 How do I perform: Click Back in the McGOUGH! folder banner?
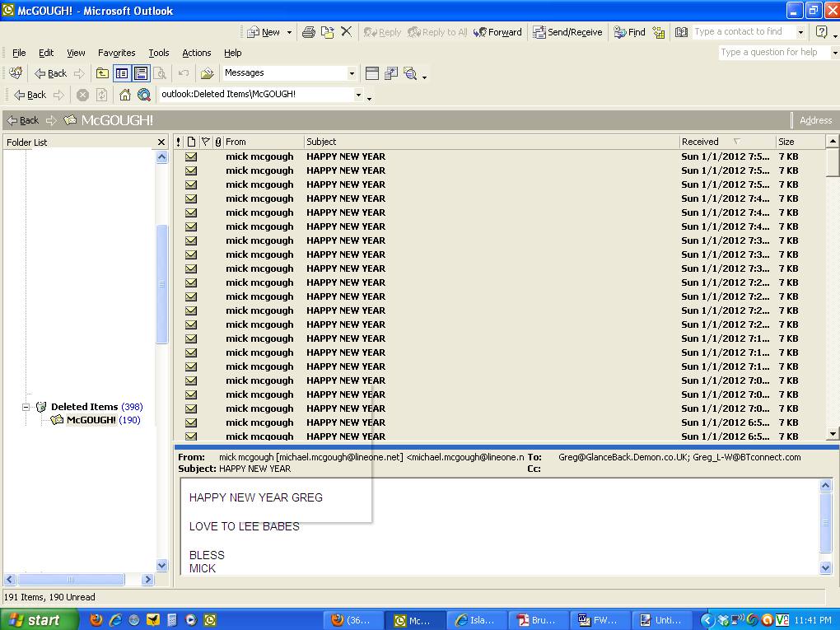coord(23,120)
